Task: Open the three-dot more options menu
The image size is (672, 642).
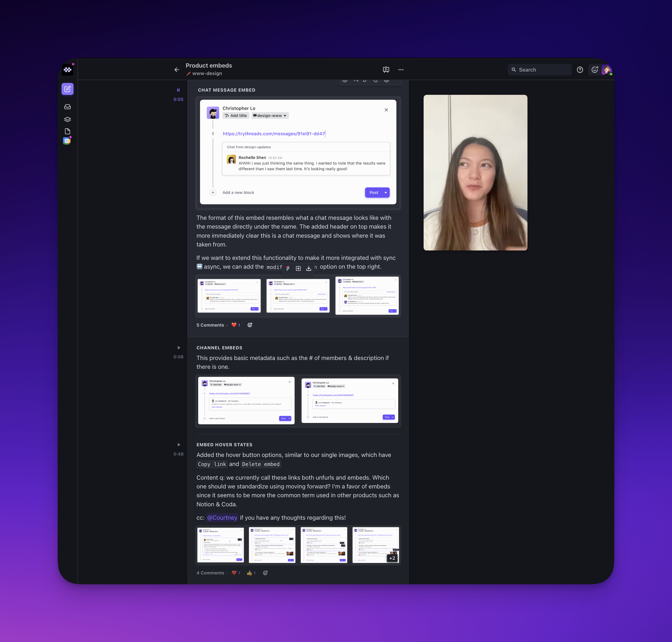Action: coord(401,70)
